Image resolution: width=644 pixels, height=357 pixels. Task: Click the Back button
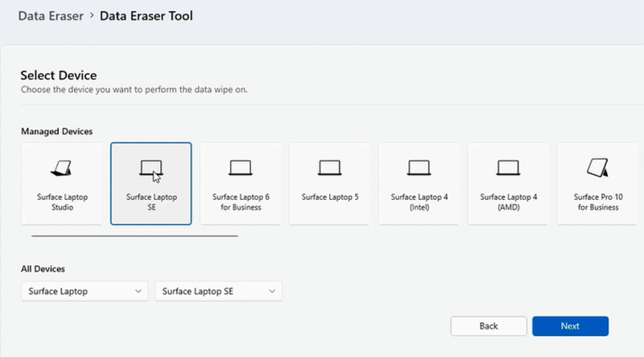point(489,326)
